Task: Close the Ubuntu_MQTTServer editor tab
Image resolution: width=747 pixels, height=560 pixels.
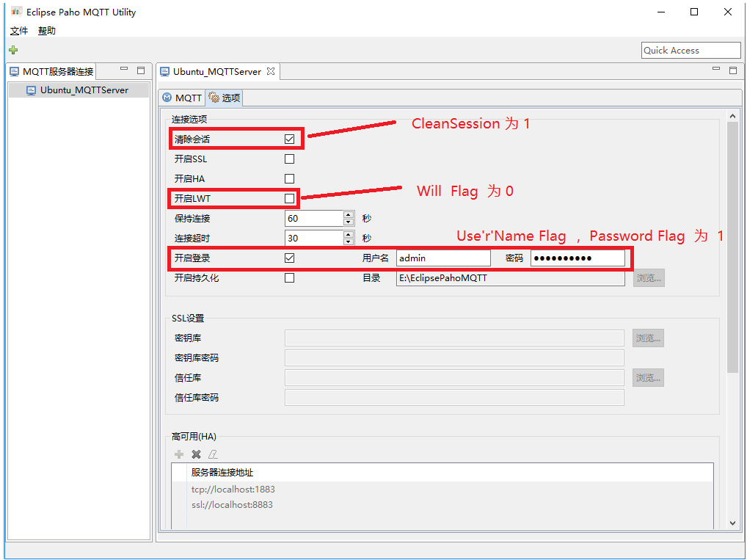Action: point(271,71)
